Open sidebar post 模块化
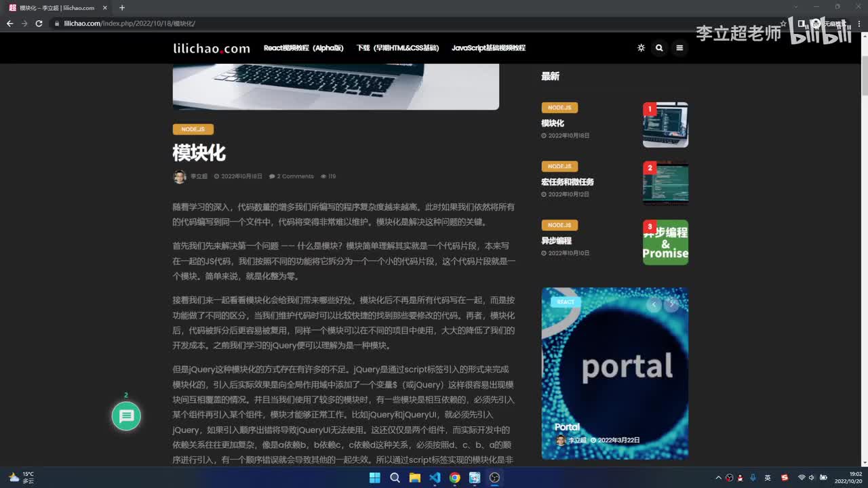Screen dimensions: 868x488 [x=553, y=123]
